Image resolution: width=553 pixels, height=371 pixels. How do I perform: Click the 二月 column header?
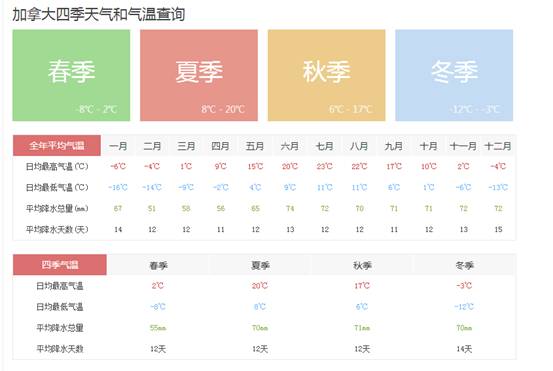click(152, 146)
